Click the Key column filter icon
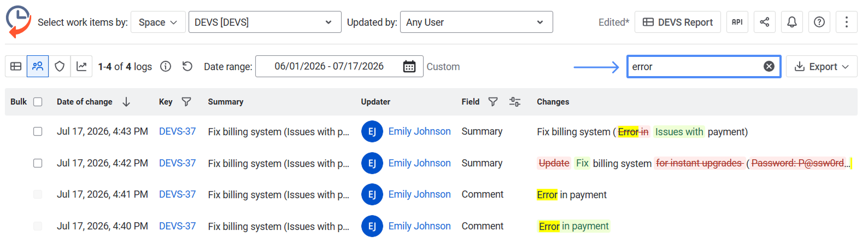This screenshot has height=248, width=868. click(x=186, y=102)
